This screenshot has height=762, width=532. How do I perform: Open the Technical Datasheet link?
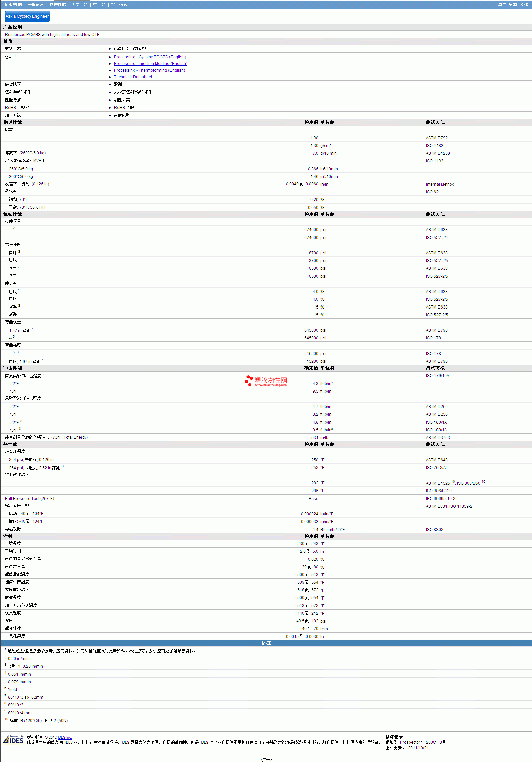(133, 77)
